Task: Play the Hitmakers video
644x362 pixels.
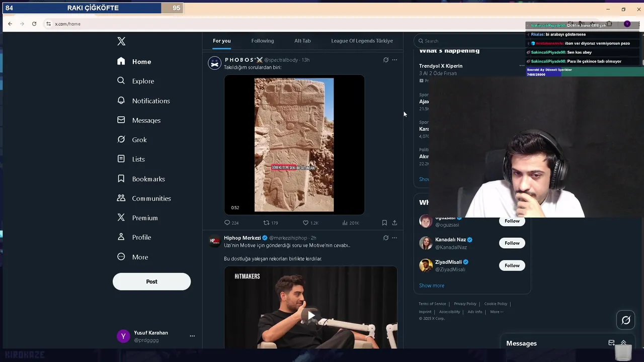Action: (x=311, y=315)
